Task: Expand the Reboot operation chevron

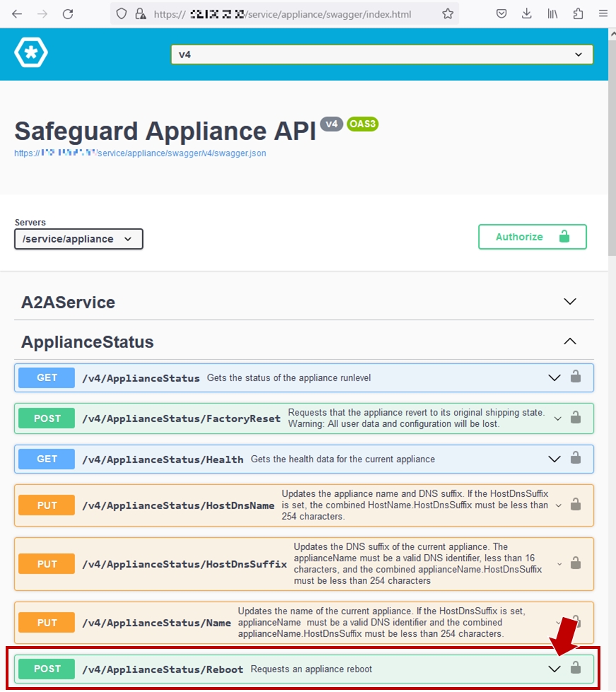Action: (554, 669)
